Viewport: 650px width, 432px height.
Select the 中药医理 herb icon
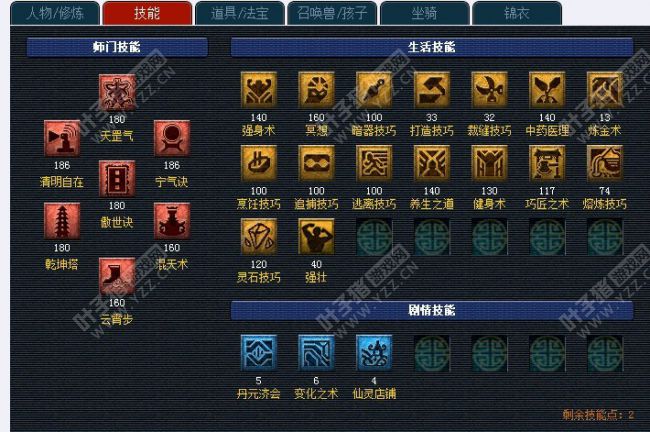pyautogui.click(x=547, y=90)
